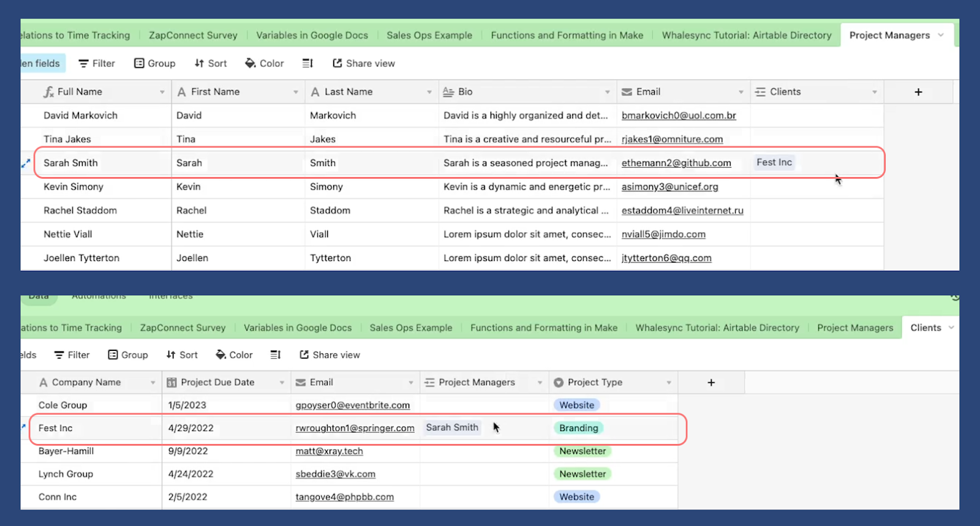This screenshot has height=526, width=980.
Task: Open Project Type column dropdown arrow
Action: click(669, 382)
